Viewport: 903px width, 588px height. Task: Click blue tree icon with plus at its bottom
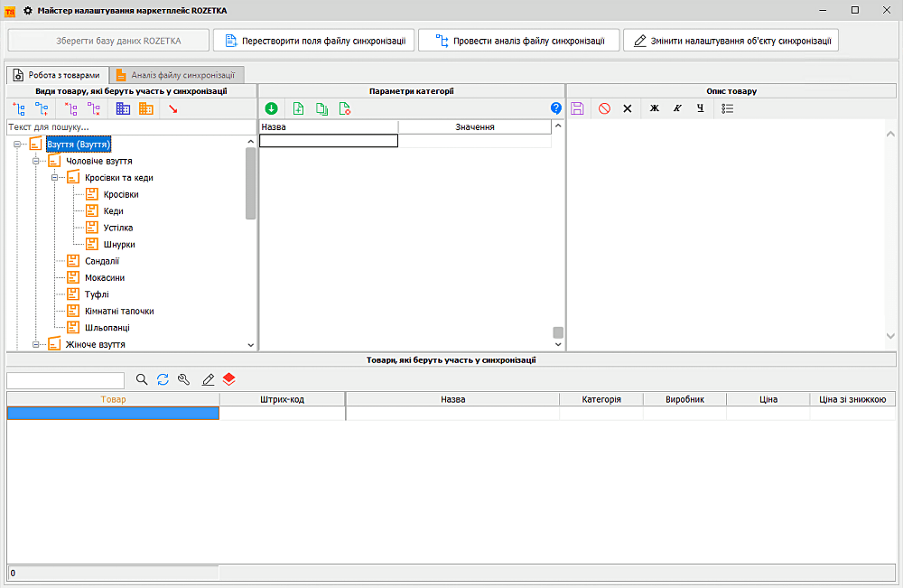tap(42, 109)
